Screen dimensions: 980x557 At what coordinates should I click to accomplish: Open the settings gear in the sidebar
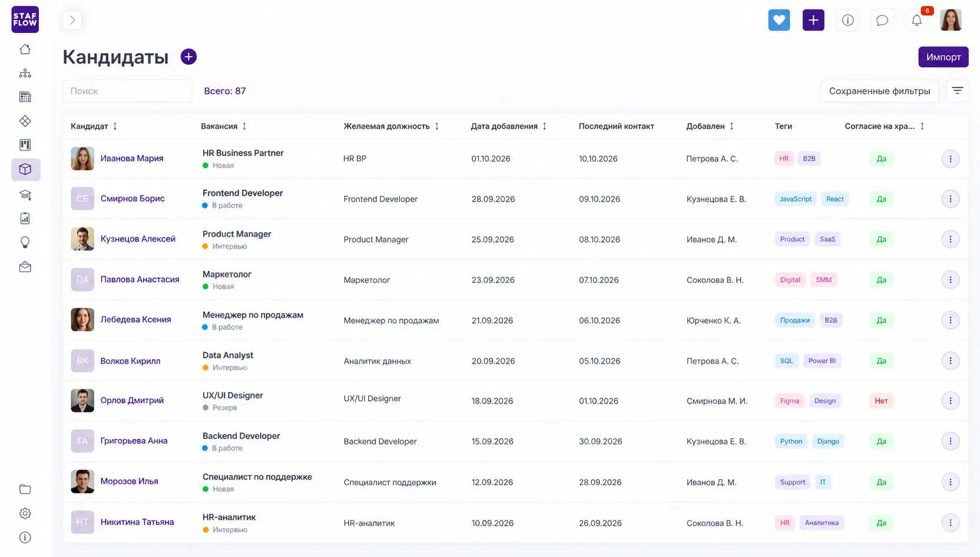pos(25,513)
